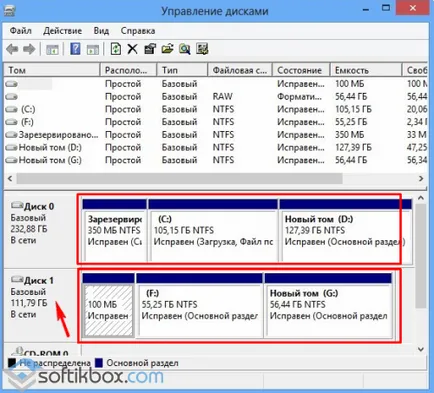434x393 pixels.
Task: Click the horizontal scrollbar thumb in volume list
Action: (x=179, y=179)
